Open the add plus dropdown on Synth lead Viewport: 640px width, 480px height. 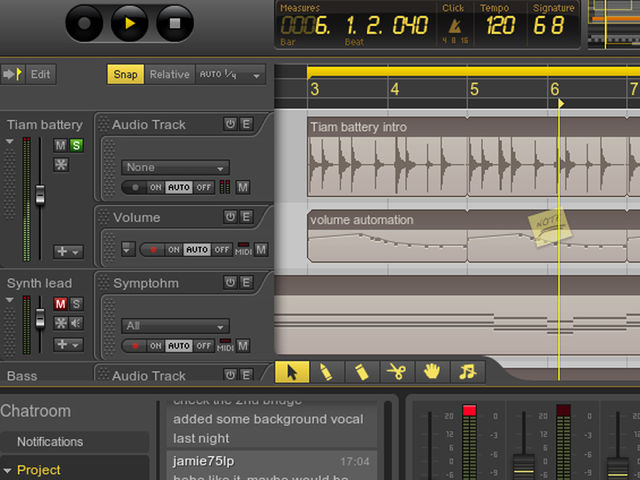(x=68, y=344)
